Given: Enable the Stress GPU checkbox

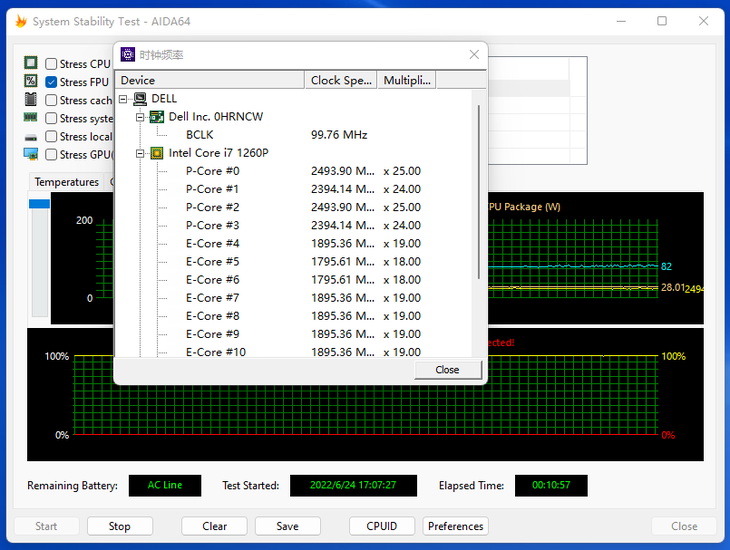Looking at the screenshot, I should 51,155.
